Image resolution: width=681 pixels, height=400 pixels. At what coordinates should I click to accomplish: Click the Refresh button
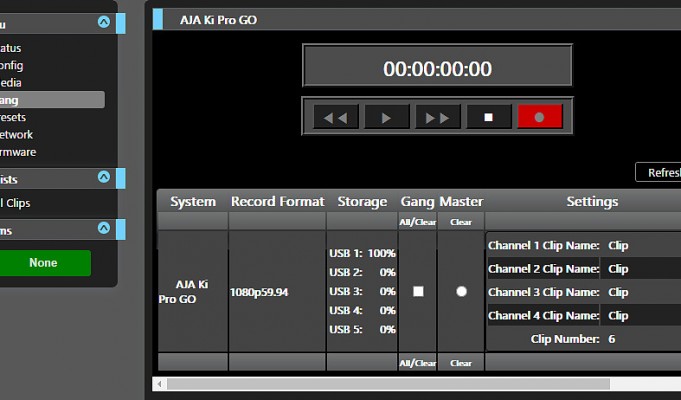[658, 172]
